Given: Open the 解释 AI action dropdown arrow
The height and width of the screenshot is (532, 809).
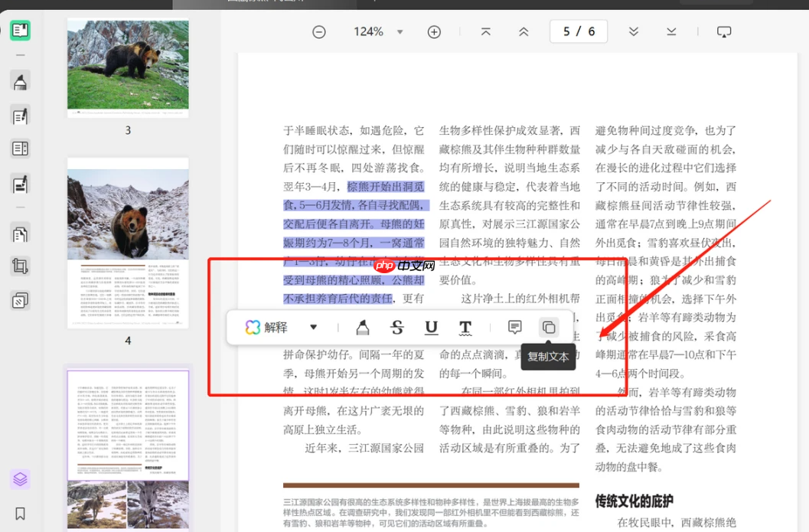Looking at the screenshot, I should (x=314, y=327).
